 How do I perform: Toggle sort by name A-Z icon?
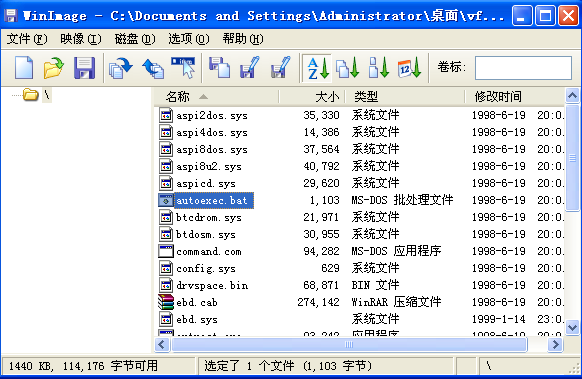[318, 68]
